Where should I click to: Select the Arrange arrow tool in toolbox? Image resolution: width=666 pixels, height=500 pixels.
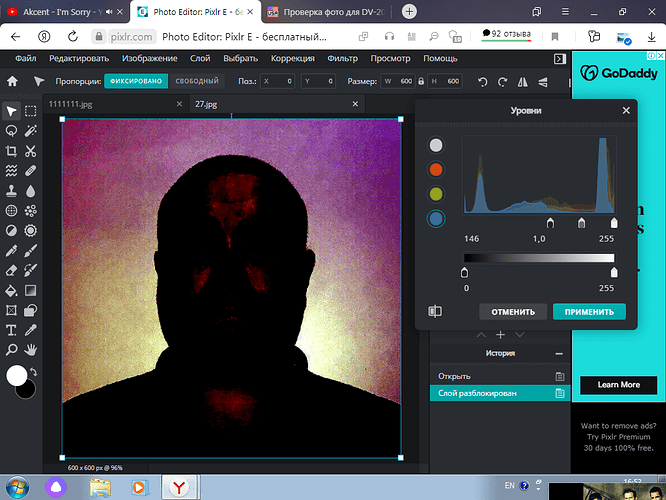[11, 111]
